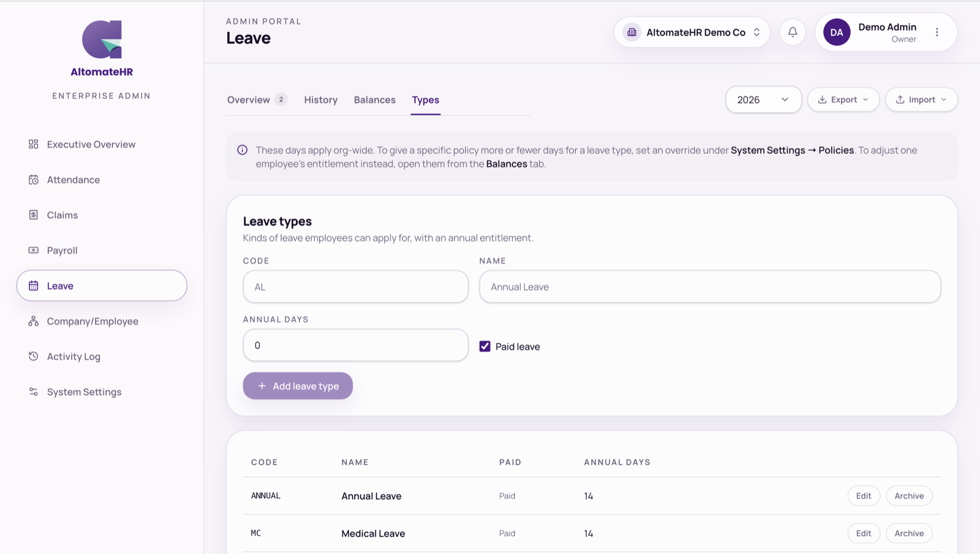Expand the AltomateHR Demo Co switcher
Screen dimensions: 980x554
coord(692,32)
